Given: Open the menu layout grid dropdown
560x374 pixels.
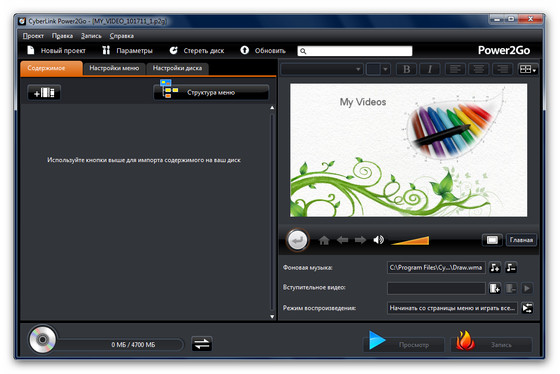Looking at the screenshot, I should (528, 69).
